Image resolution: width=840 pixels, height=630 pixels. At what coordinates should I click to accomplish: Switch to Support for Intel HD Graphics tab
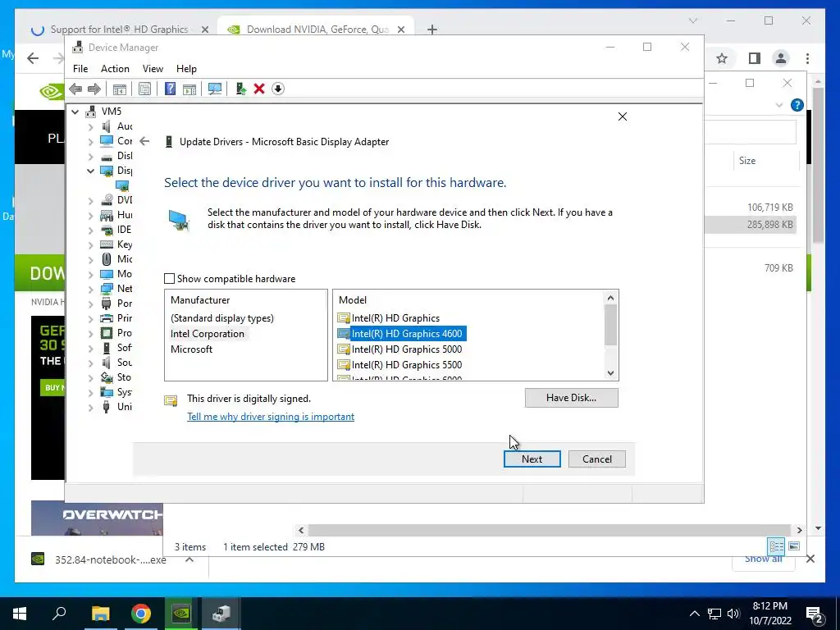click(x=120, y=30)
